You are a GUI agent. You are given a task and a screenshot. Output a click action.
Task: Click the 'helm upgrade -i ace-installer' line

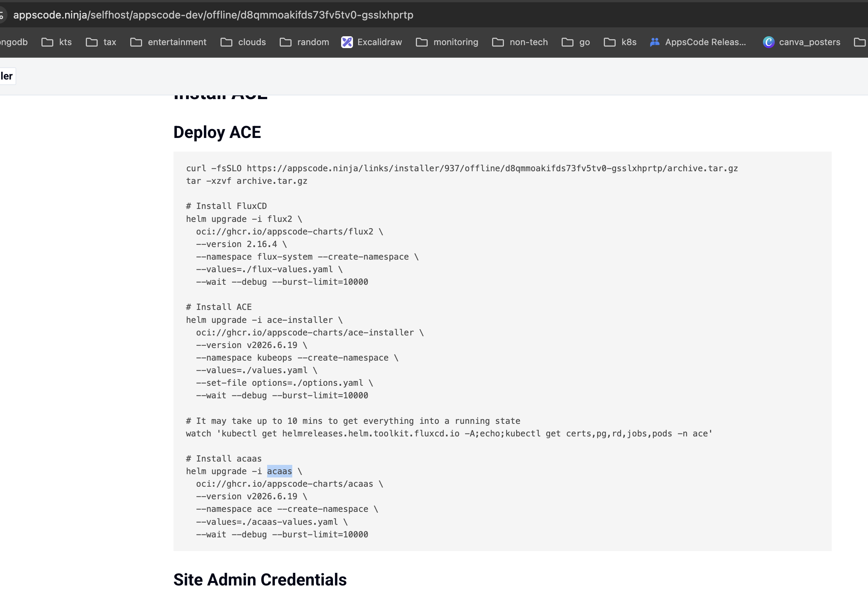click(x=264, y=320)
